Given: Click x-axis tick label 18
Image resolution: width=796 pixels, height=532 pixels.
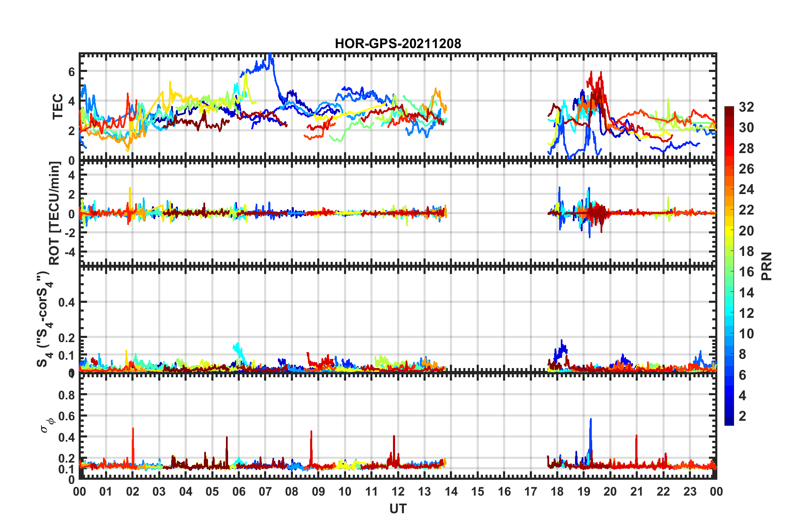Looking at the screenshot, I should [x=557, y=491].
